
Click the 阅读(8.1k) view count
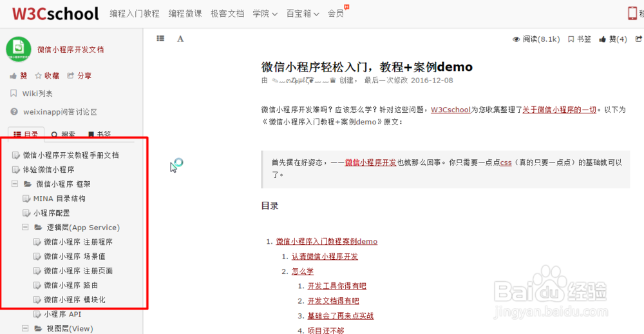coord(536,39)
